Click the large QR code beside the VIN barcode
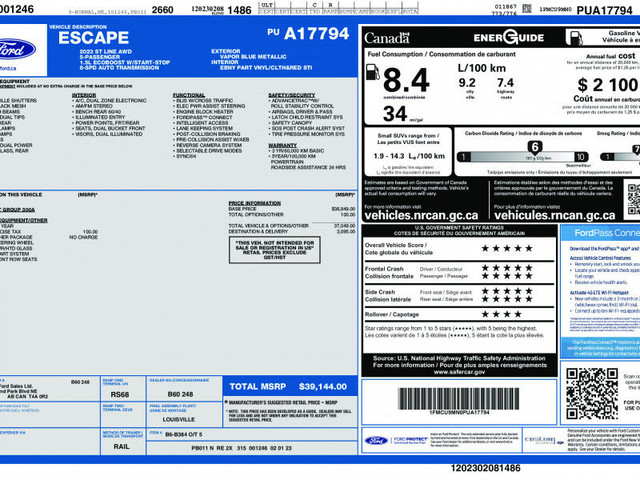The height and width of the screenshot is (480, 640). (x=592, y=393)
